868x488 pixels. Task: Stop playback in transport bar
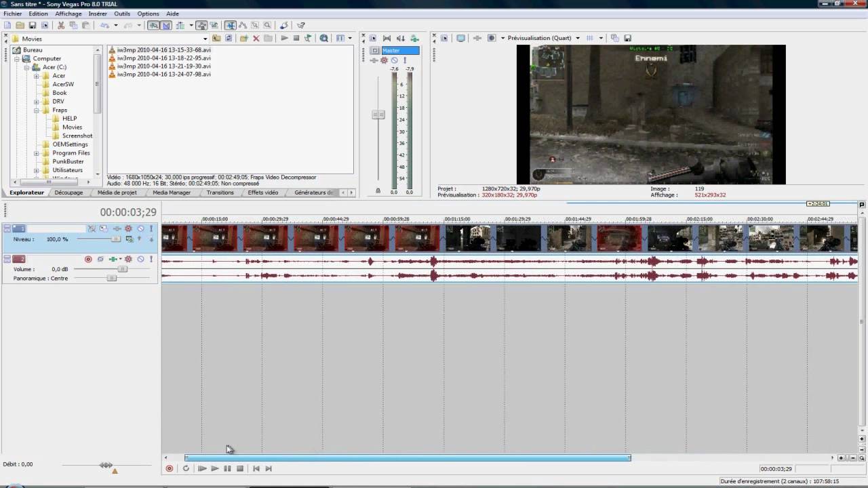tap(240, 468)
